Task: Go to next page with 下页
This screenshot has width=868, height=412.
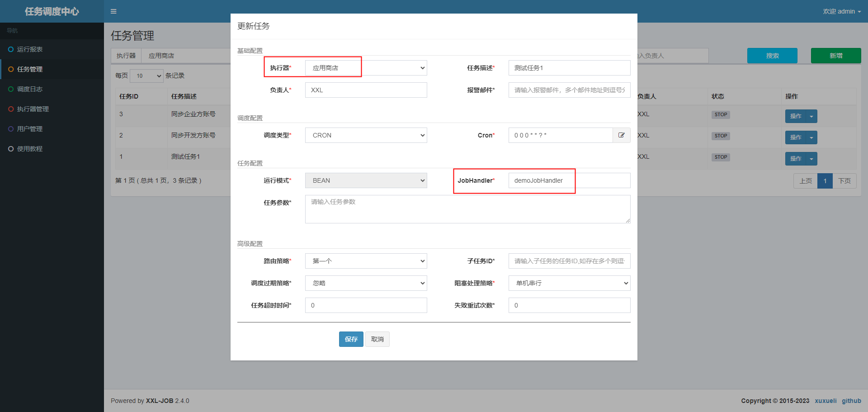Action: coord(844,181)
